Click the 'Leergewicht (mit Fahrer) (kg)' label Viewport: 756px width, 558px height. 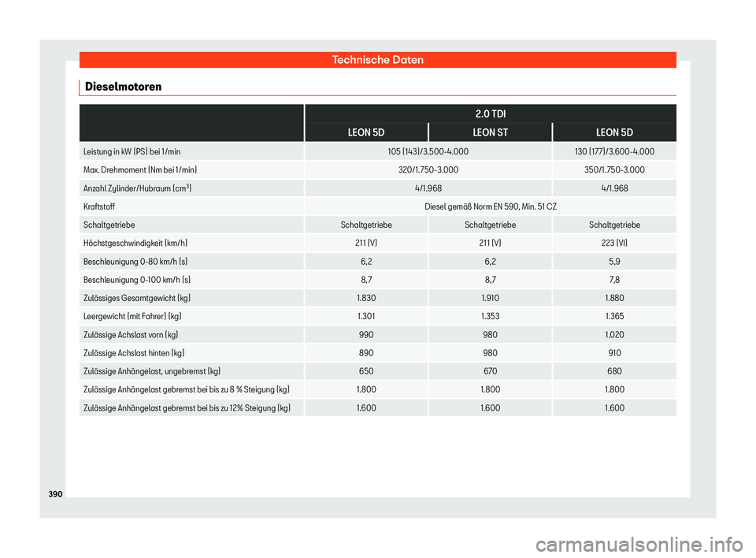pyautogui.click(x=132, y=317)
